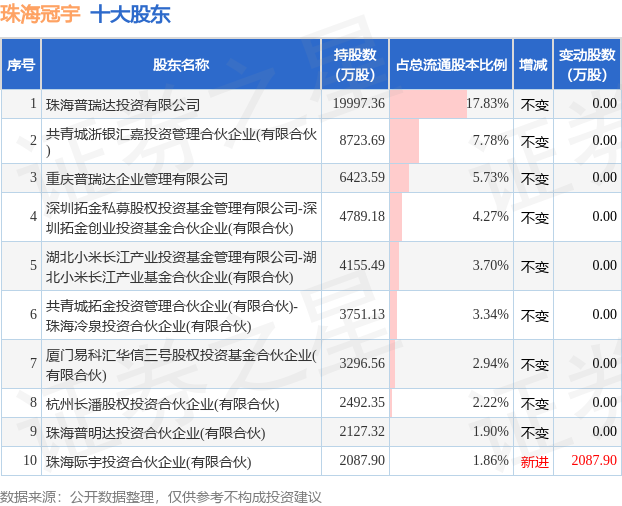
Task: Click row number 5
Action: [33, 265]
